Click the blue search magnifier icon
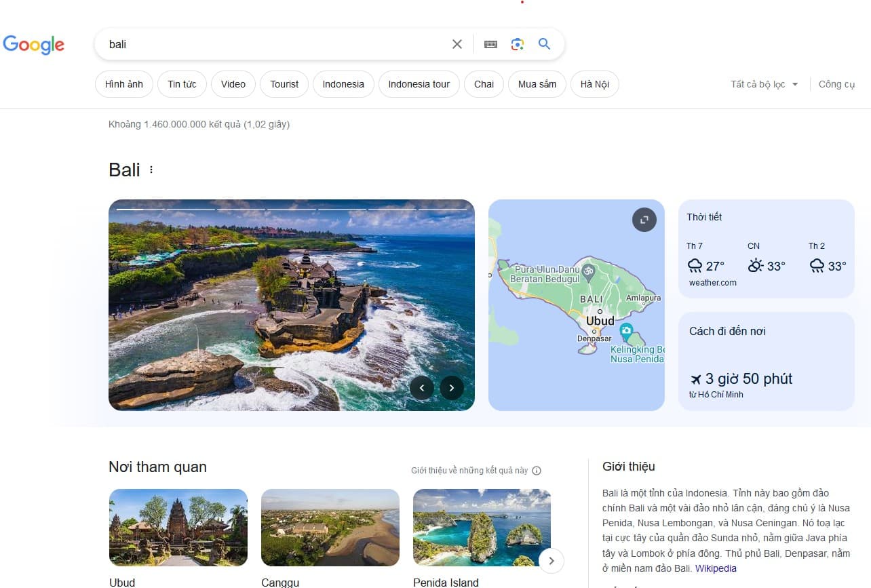 click(x=544, y=44)
